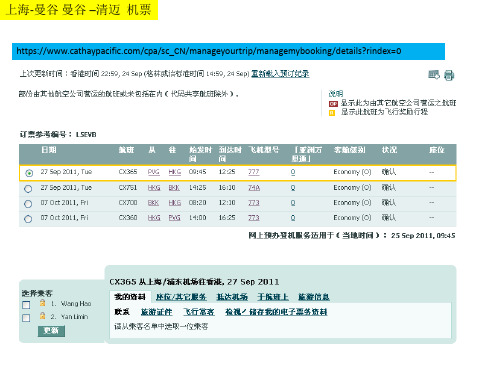Click Economy (O) in the CX365 row
This screenshot has width=500, height=375.
(352, 172)
